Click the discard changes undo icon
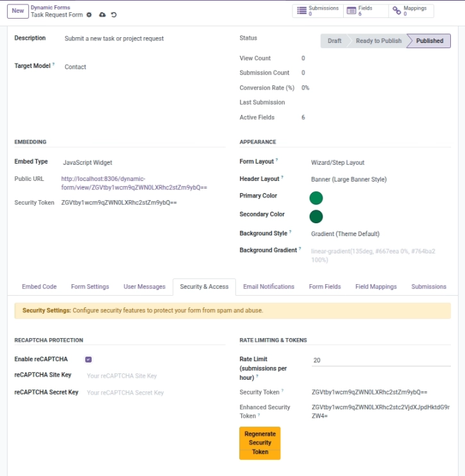 pos(114,15)
